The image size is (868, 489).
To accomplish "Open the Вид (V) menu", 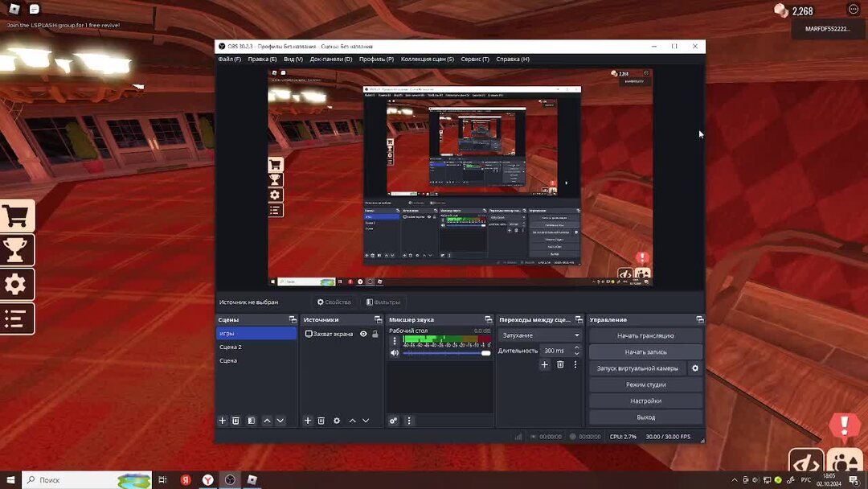I will pyautogui.click(x=293, y=60).
